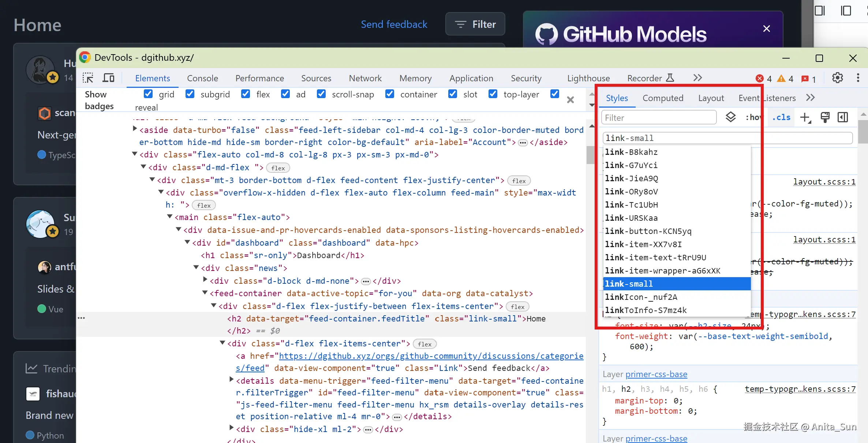Expand the aside feed-left-sidebar element
Viewport: 868px width, 443px height.
135,129
